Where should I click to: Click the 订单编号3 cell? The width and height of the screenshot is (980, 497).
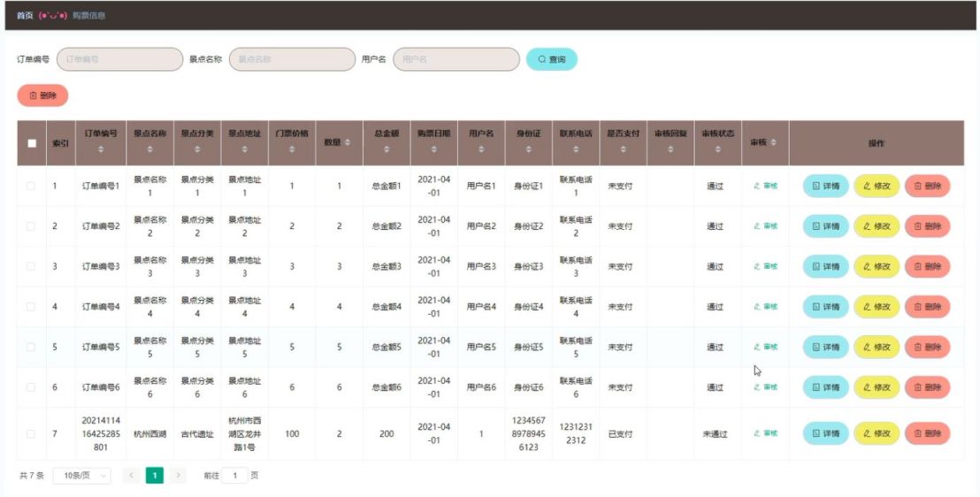tap(101, 266)
